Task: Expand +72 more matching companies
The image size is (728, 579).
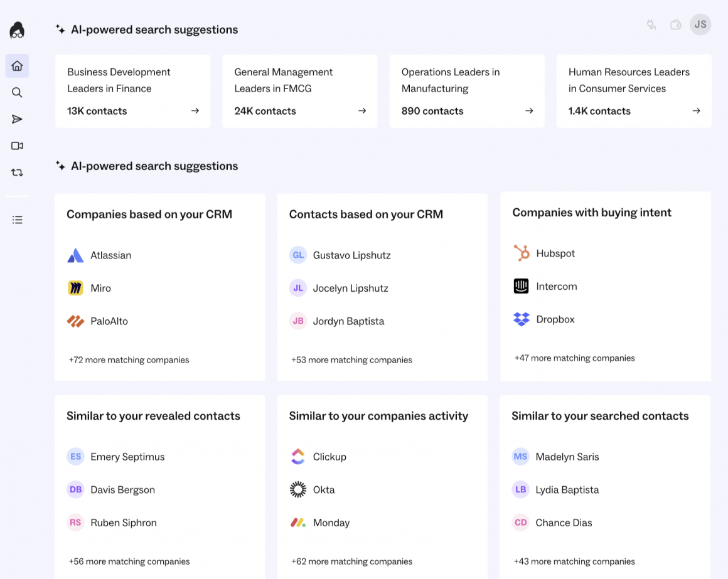Action: [x=129, y=360]
